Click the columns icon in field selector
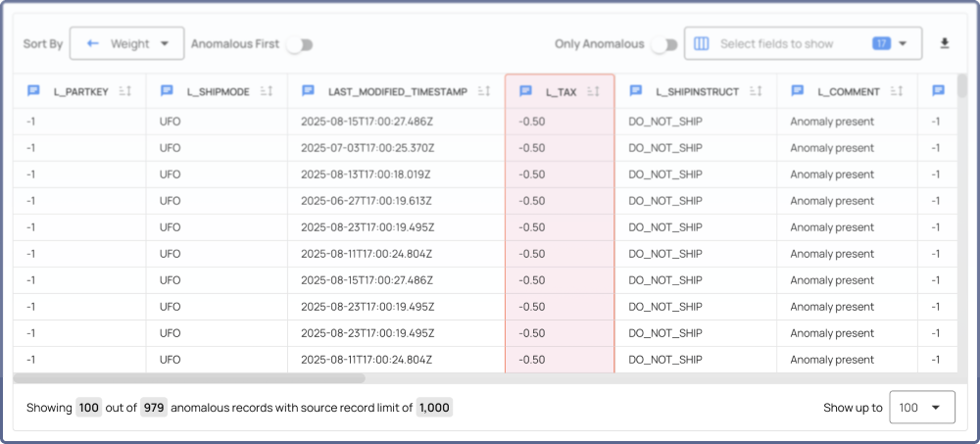The width and height of the screenshot is (980, 444). pyautogui.click(x=702, y=44)
